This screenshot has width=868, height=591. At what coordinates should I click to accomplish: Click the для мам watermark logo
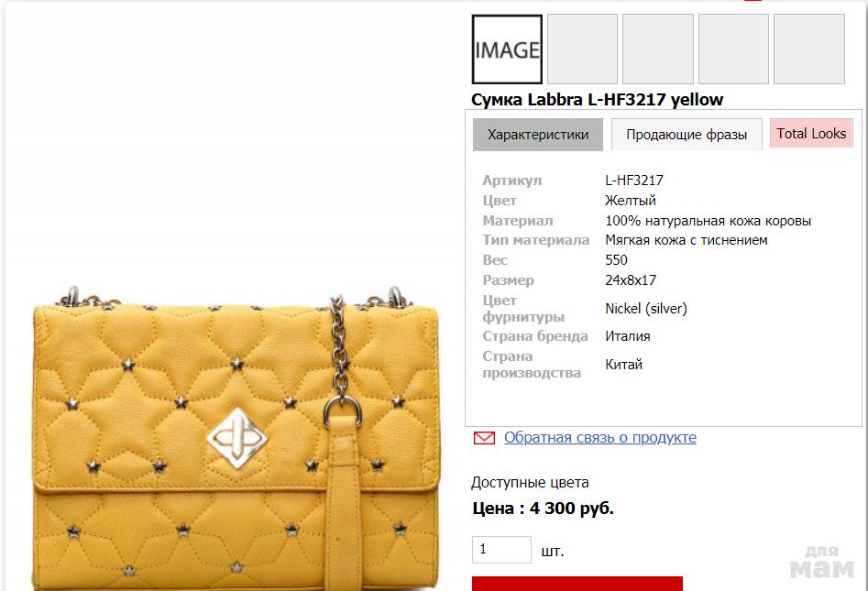click(822, 563)
